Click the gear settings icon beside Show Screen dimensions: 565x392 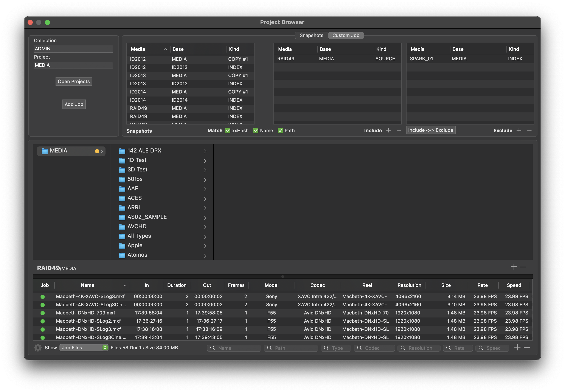point(38,348)
